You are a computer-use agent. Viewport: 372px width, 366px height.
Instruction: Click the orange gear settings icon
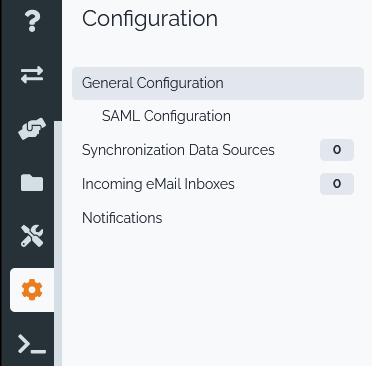coord(32,290)
